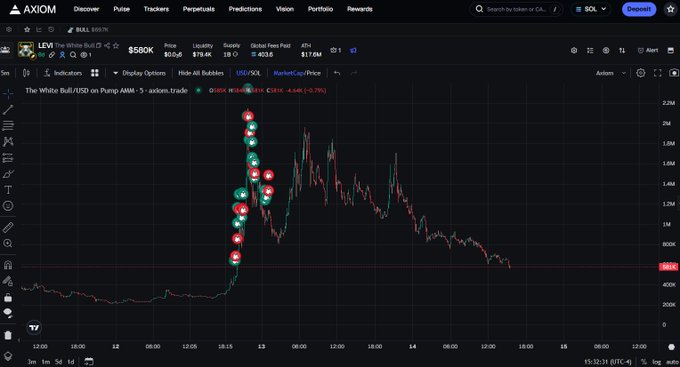
Task: Click the swap arrows icon near Alert
Action: tap(622, 50)
